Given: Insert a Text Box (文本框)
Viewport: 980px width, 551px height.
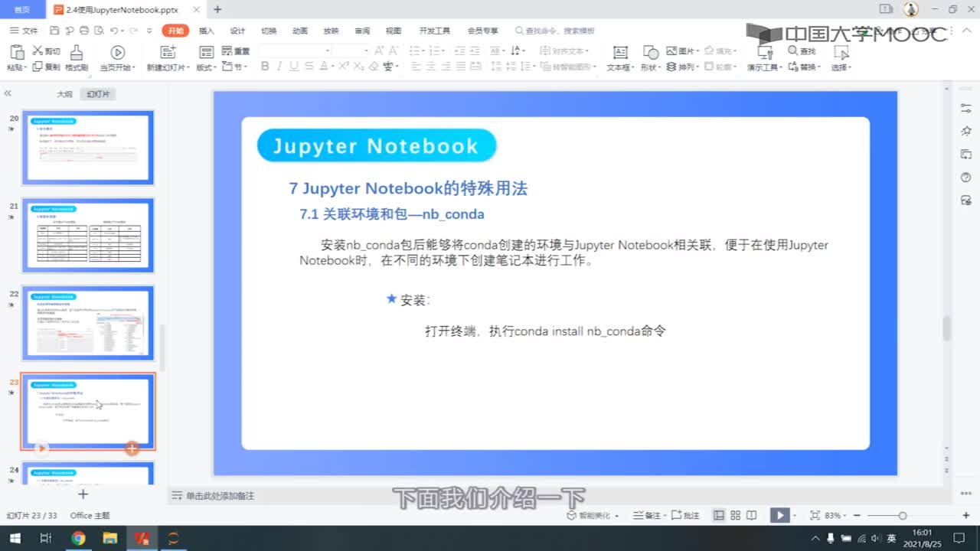Looking at the screenshot, I should coord(620,57).
